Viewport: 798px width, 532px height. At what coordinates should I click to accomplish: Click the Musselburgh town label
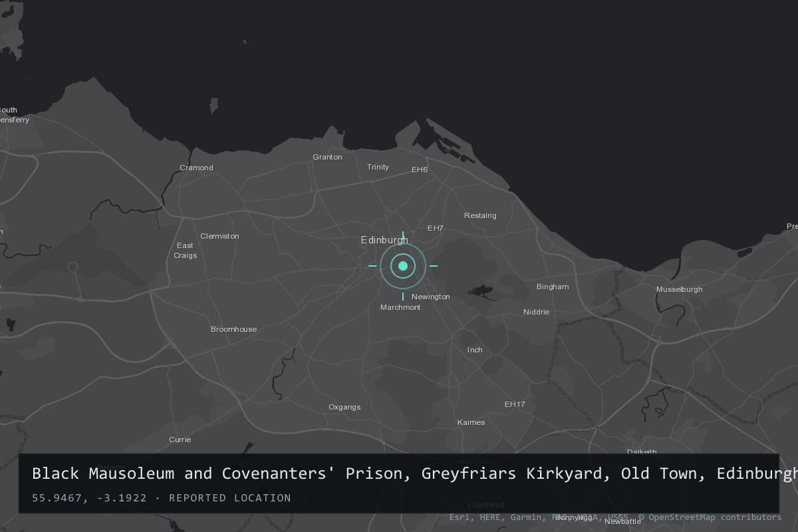tap(680, 289)
